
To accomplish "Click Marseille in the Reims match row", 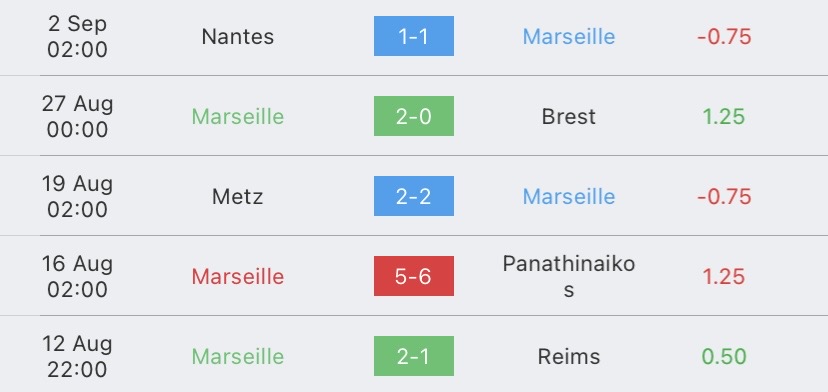I will [x=238, y=357].
